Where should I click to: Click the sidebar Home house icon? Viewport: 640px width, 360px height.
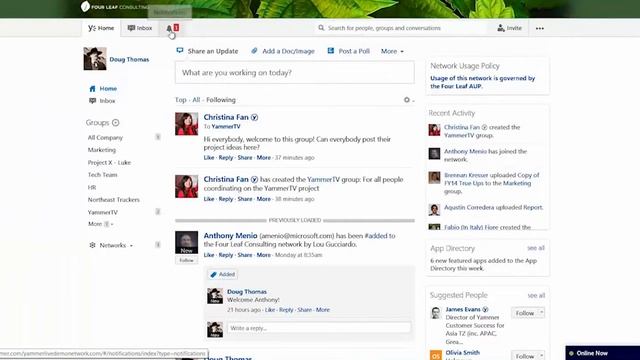[x=92, y=89]
